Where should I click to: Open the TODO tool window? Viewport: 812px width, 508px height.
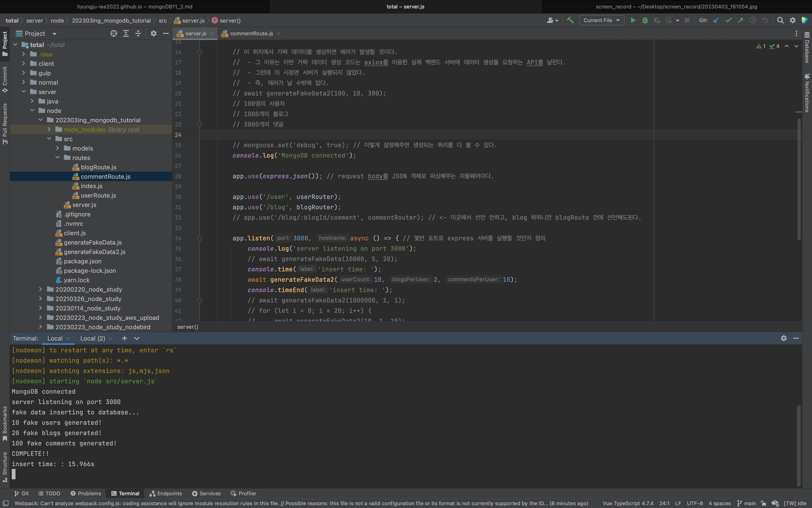(49, 493)
